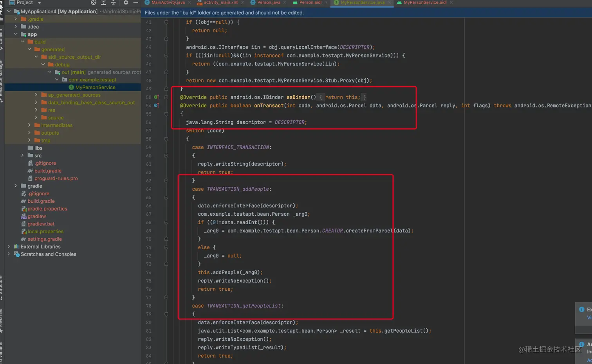Expand the top-level gradle folder
This screenshot has height=364, width=592.
point(16,186)
